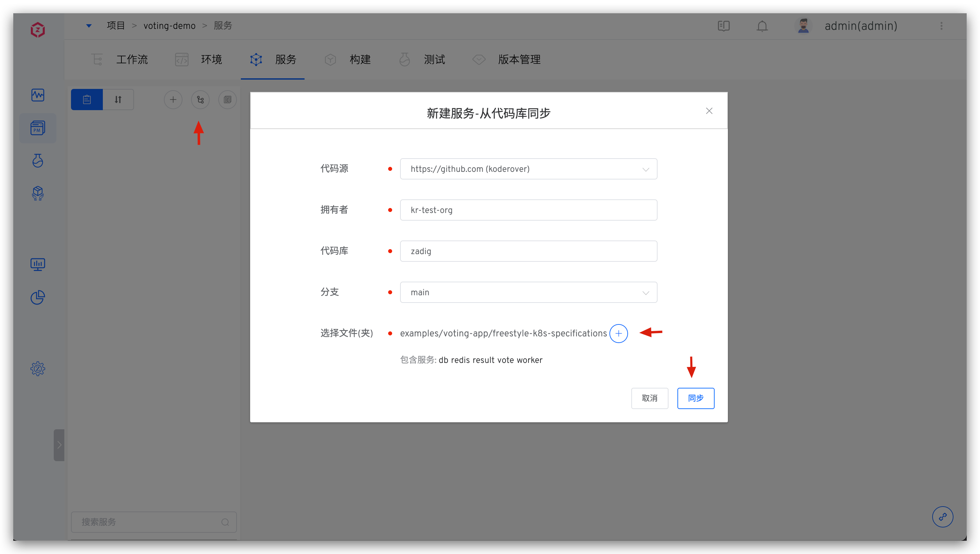Image resolution: width=980 pixels, height=554 pixels.
Task: Open the 版本管理 tab
Action: (x=519, y=59)
